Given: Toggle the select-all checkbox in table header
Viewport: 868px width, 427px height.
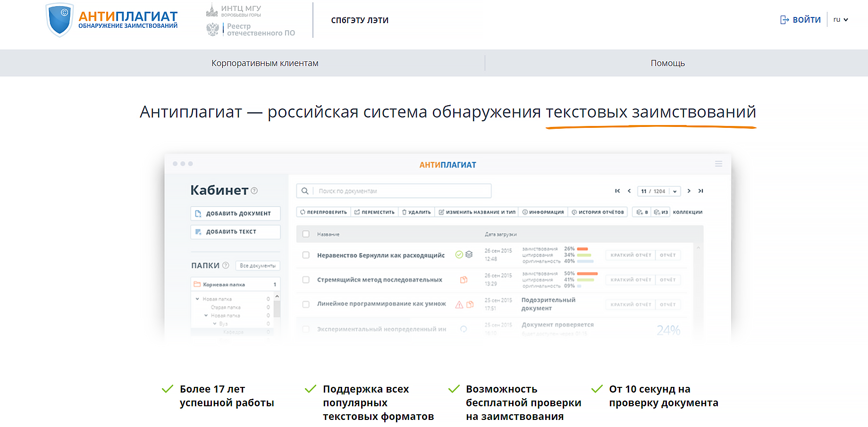Looking at the screenshot, I should tap(306, 234).
